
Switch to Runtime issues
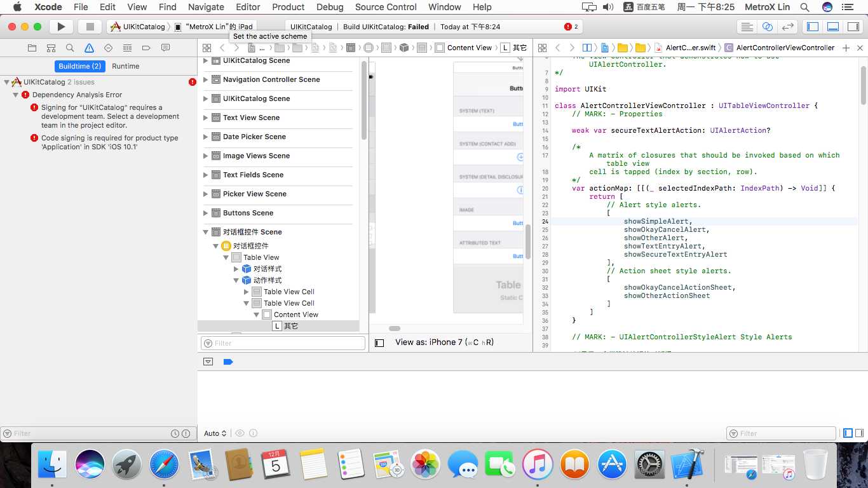click(125, 66)
